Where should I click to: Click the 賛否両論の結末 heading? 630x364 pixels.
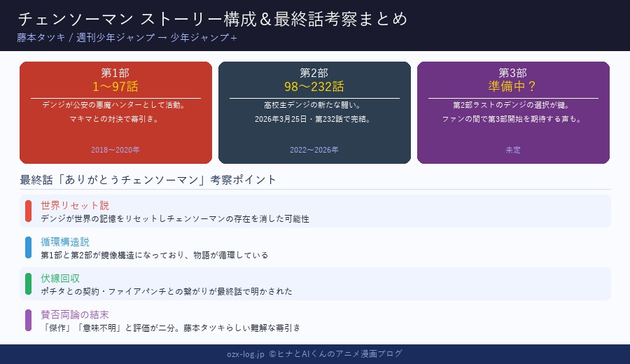click(x=75, y=314)
